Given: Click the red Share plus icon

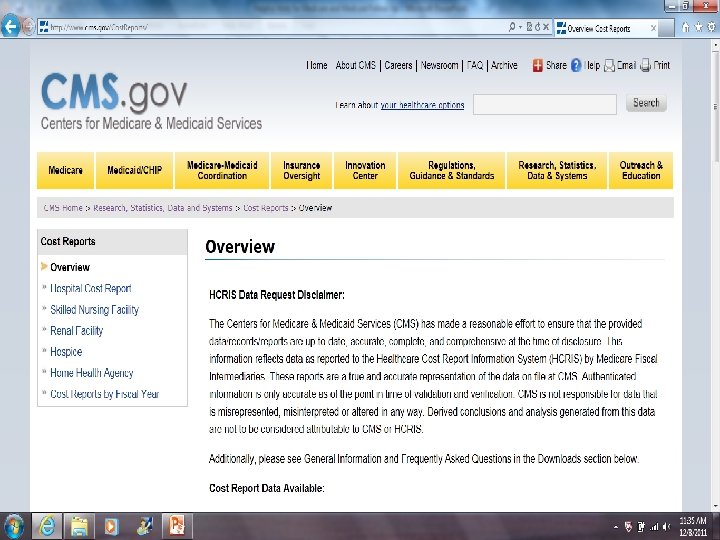Looking at the screenshot, I should (537, 66).
